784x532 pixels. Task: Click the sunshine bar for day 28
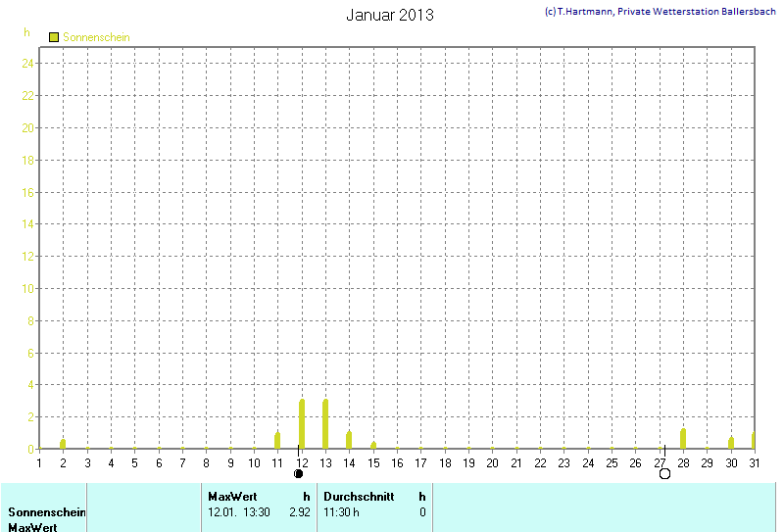point(683,439)
